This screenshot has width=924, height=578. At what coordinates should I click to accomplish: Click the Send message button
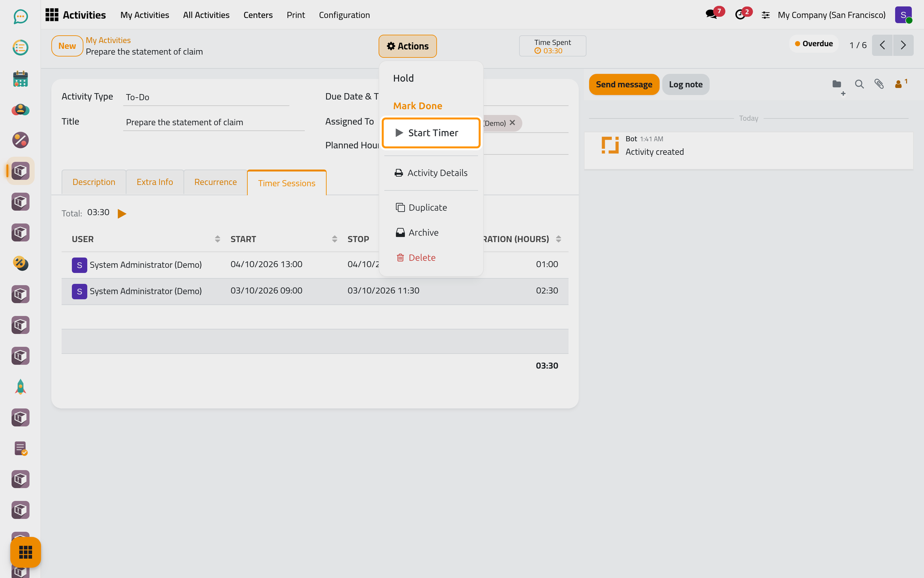[624, 84]
